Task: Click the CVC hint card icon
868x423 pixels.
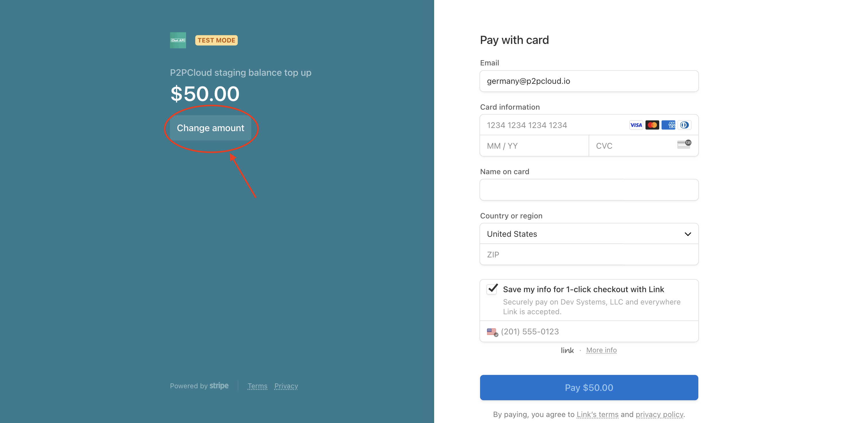Action: pos(684,144)
